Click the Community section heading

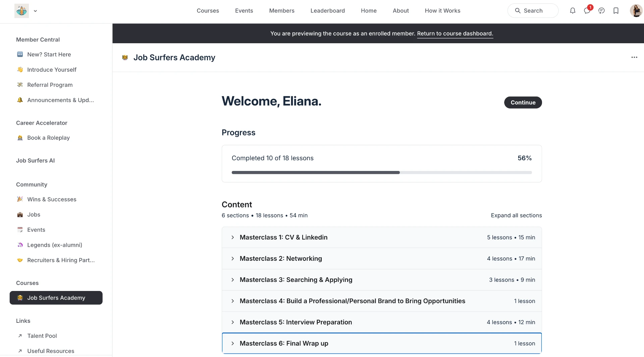pyautogui.click(x=32, y=185)
